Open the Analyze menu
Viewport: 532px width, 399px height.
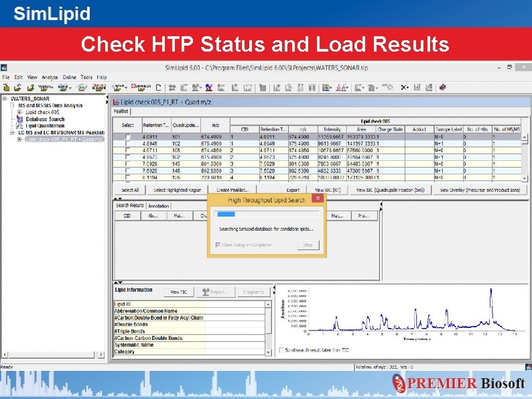tap(50, 77)
